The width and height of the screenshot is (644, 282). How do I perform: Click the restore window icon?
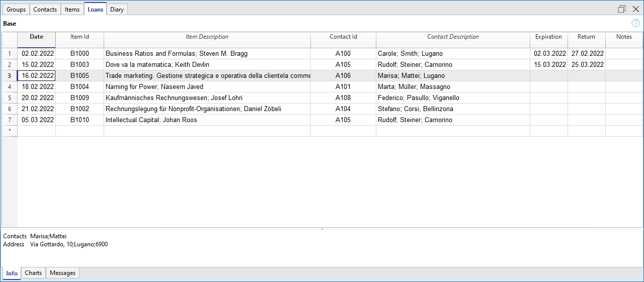click(x=622, y=9)
